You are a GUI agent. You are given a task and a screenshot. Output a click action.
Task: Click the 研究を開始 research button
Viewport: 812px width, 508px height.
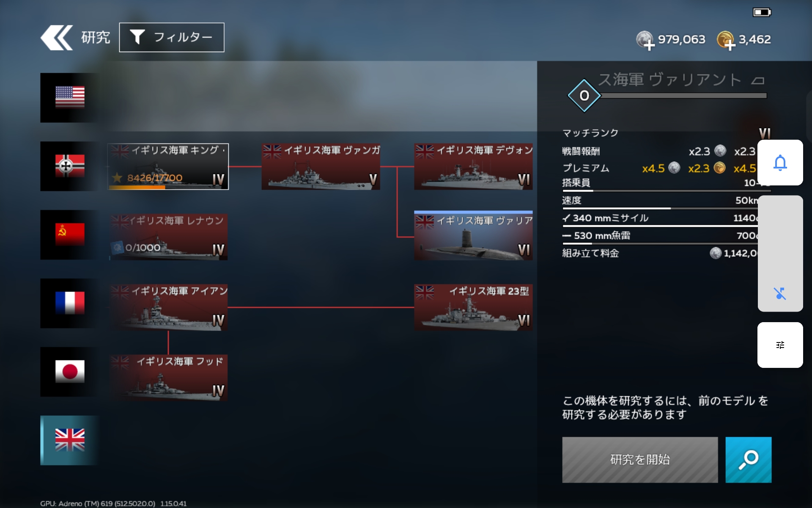[x=640, y=460]
